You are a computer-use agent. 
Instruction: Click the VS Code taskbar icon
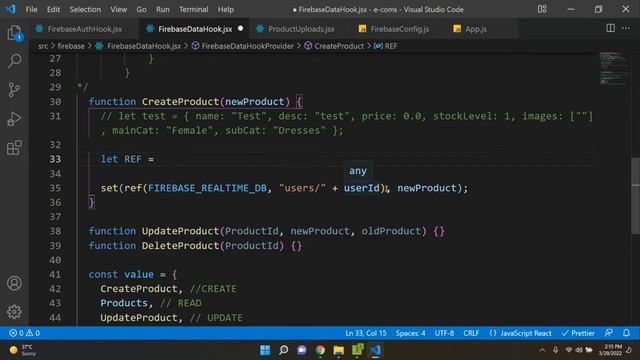point(376,350)
